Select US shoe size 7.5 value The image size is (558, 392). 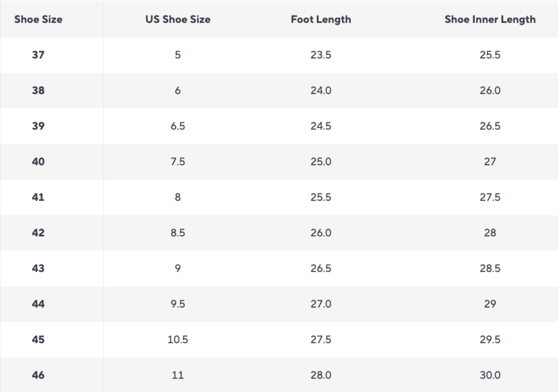178,162
